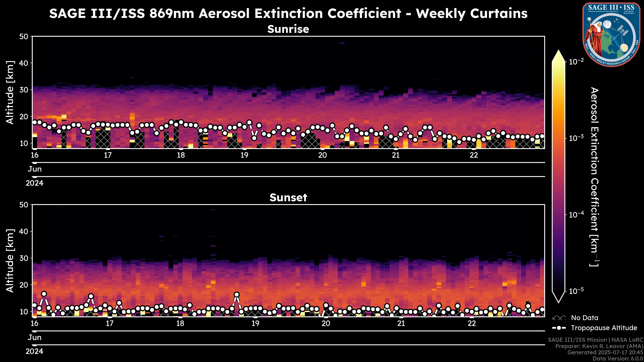Click the 17 date tick under Sunrise
The width and height of the screenshot is (644, 362).
click(x=108, y=155)
